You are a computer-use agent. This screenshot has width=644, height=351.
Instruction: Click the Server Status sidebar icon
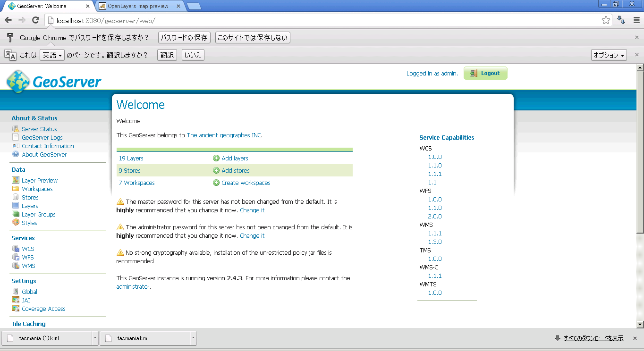click(x=16, y=129)
